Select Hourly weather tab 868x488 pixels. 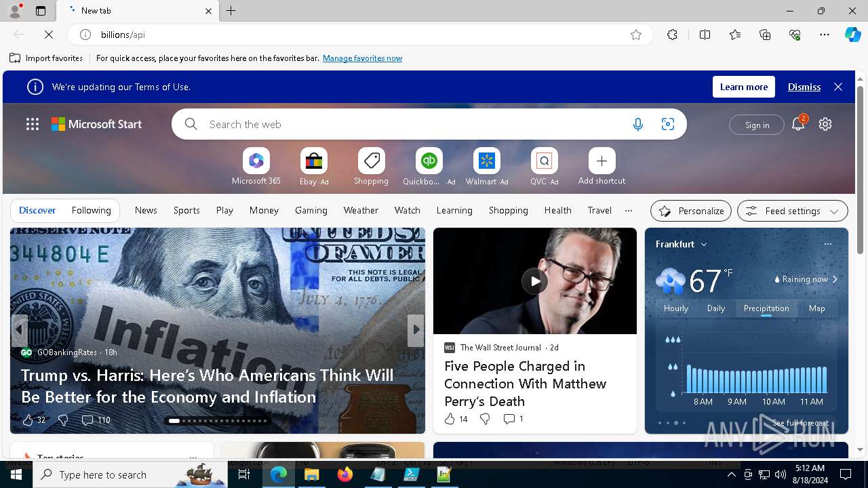(676, 308)
